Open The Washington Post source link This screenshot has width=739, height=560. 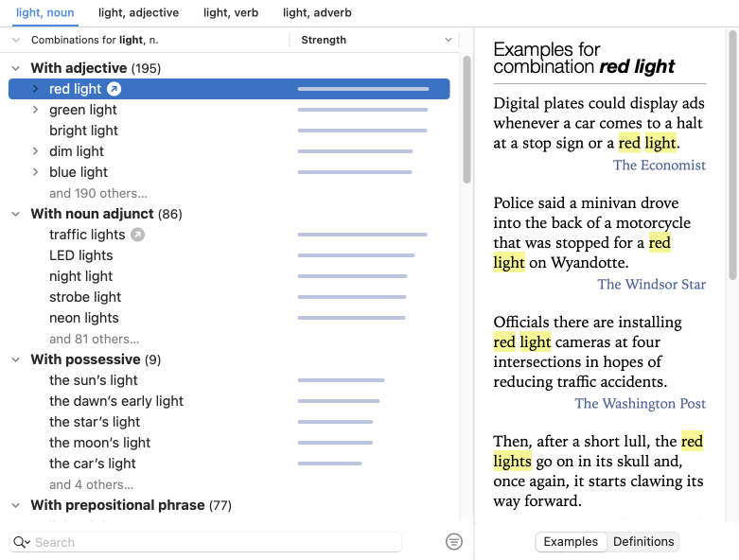640,403
